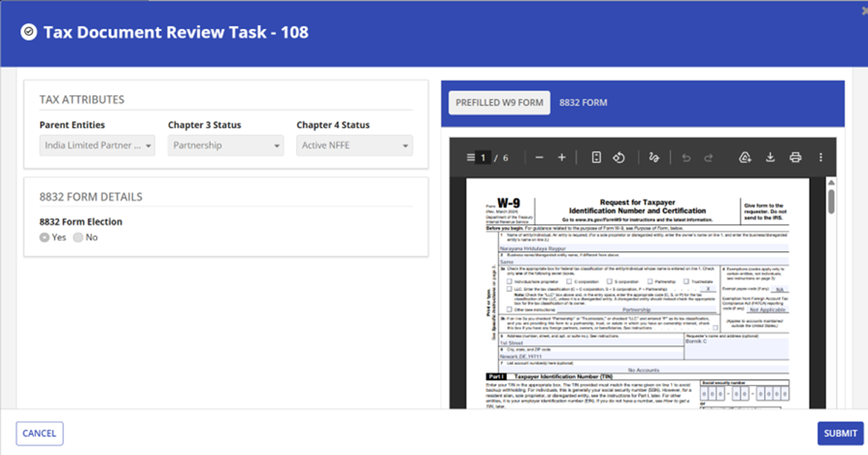The image size is (868, 455).
Task: Click the W-9 business name field 'Same'
Action: click(x=644, y=262)
